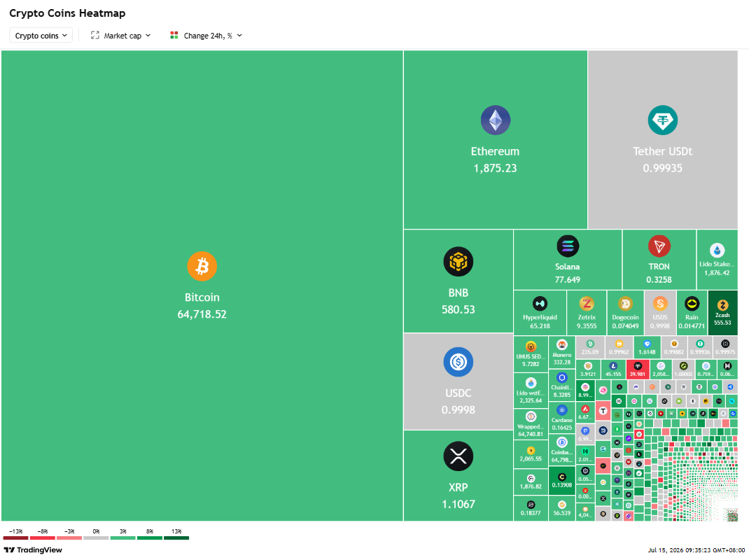
Task: Click the Jul 15, 2026 timestamp
Action: tap(696, 550)
